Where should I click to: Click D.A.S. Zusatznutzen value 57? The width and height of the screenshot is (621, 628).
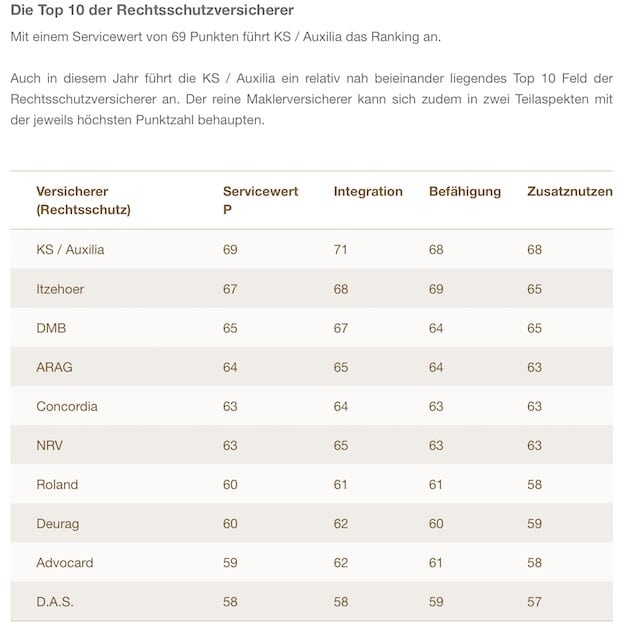point(534,602)
